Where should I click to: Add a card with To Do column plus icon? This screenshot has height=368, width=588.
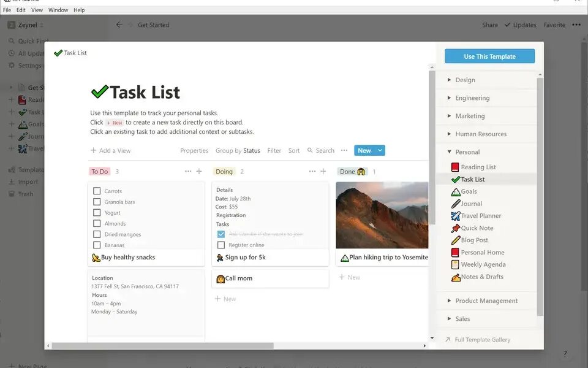tap(199, 171)
